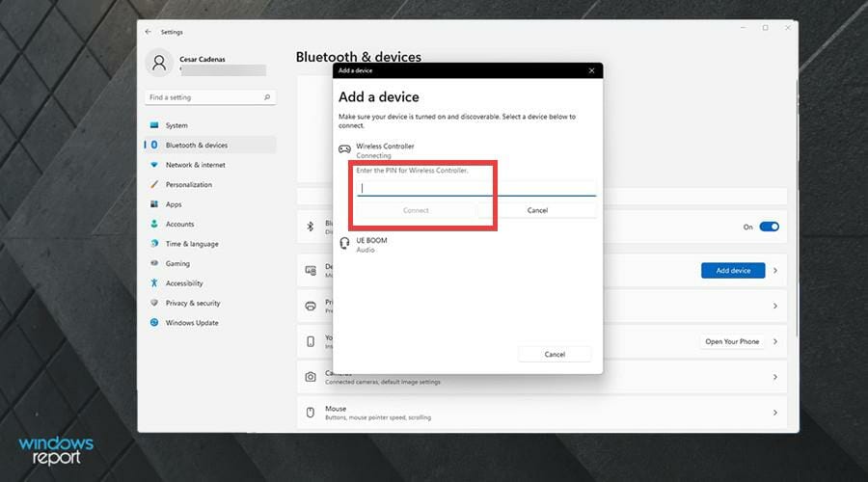
Task: Click the Wireless Controller gamepad icon
Action: pos(344,148)
